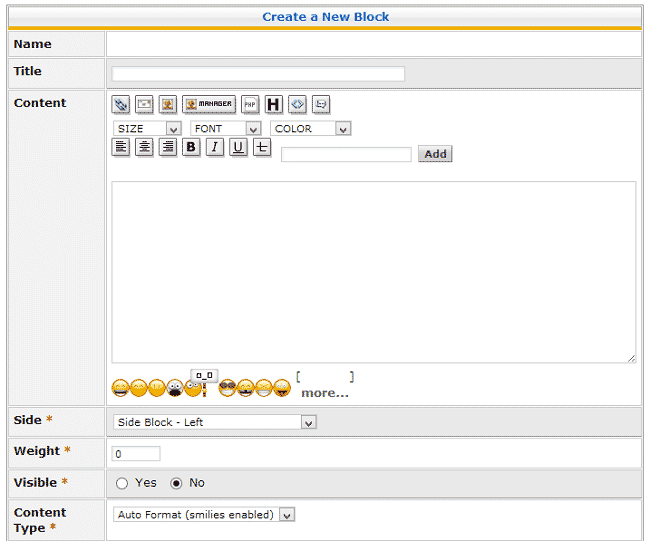Apply strikethrough formatting
The width and height of the screenshot is (650, 541).
(262, 148)
